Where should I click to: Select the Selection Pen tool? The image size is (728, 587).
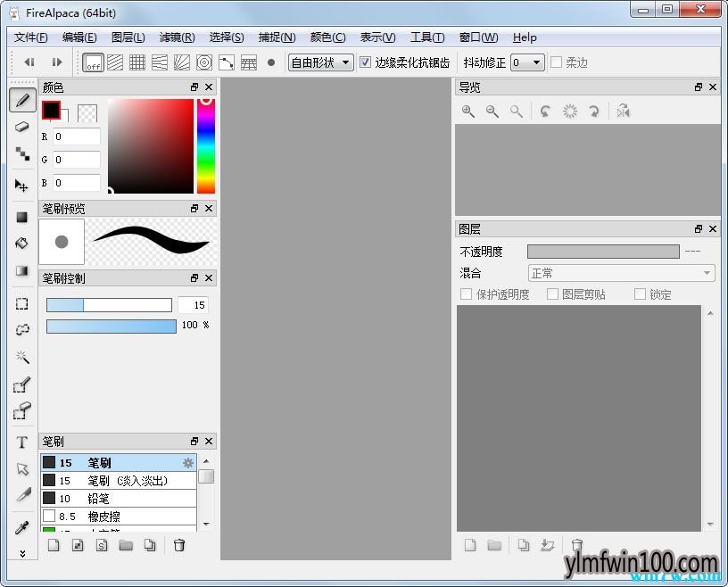21,384
